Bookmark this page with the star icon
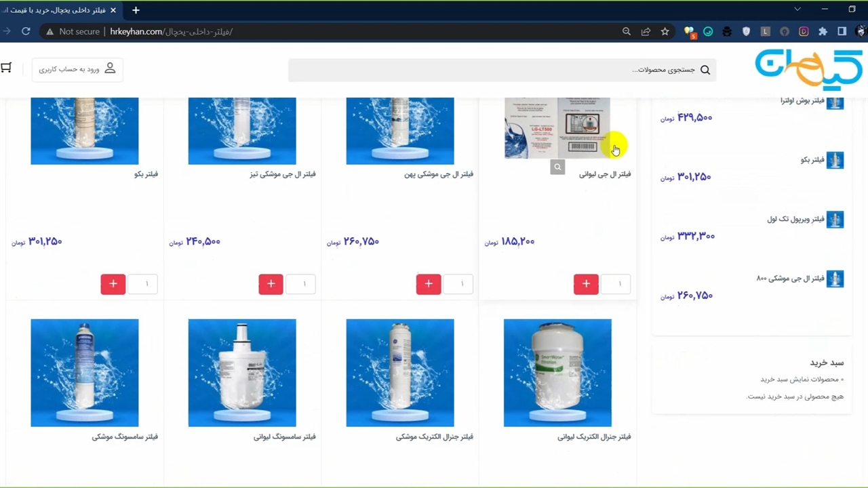The image size is (868, 488). [x=665, y=31]
